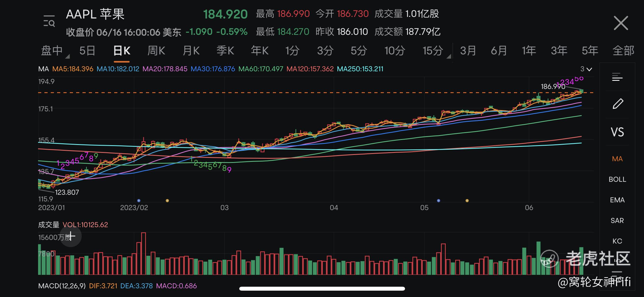Switch to the 10分 minute chart
Screen dimensions: 644x297
coord(395,50)
